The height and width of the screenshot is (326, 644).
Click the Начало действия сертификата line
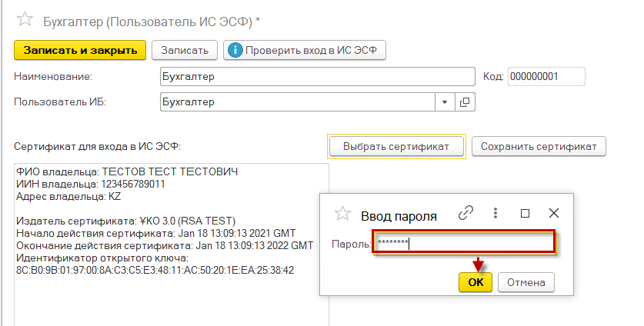(x=155, y=233)
